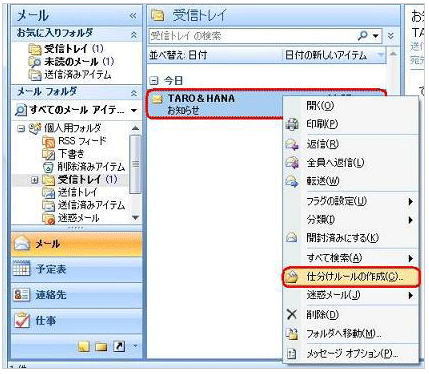Click the delete X icon beside 削除(D)
The image size is (429, 374).
click(292, 314)
